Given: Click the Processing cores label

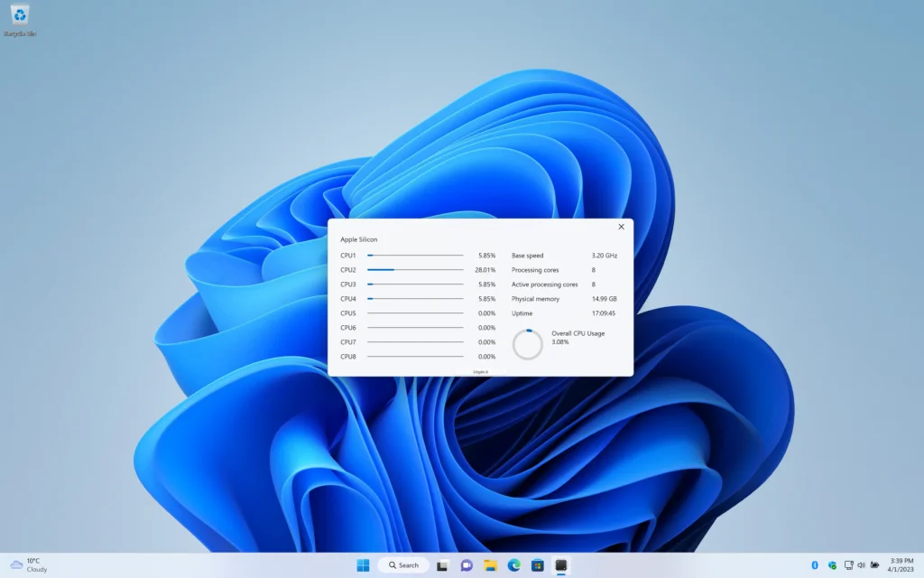Looking at the screenshot, I should click(x=535, y=269).
